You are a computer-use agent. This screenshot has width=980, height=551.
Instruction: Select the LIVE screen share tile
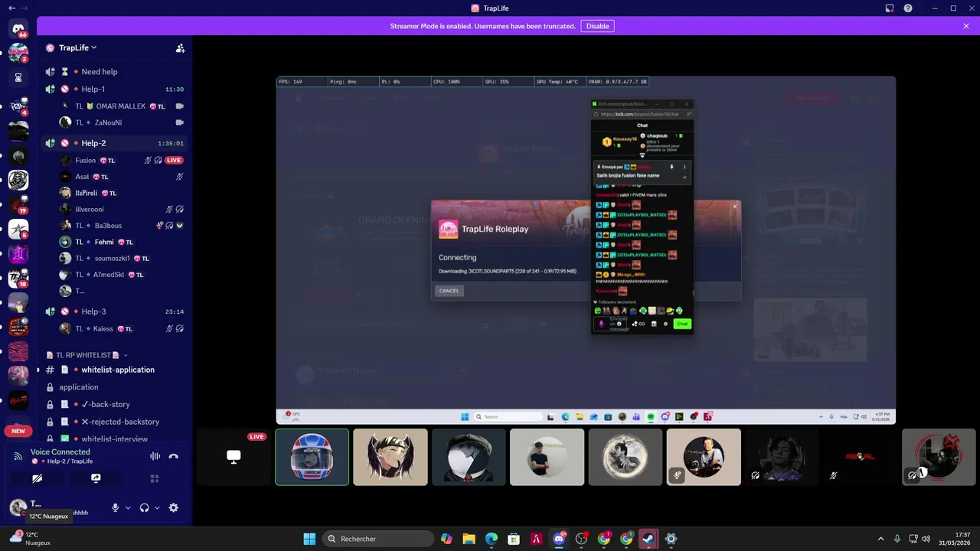[x=234, y=457]
